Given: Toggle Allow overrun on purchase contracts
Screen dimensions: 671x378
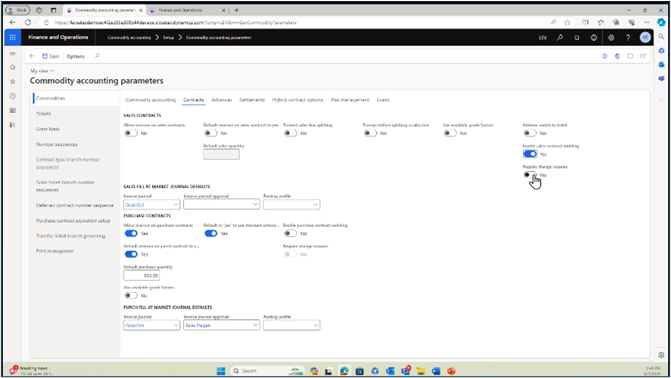Looking at the screenshot, I should coord(131,233).
